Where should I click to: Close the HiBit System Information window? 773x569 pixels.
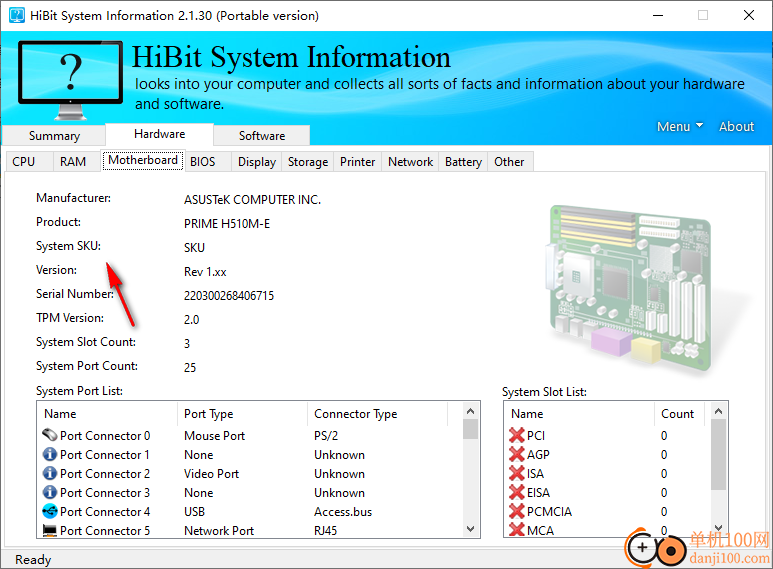(749, 15)
